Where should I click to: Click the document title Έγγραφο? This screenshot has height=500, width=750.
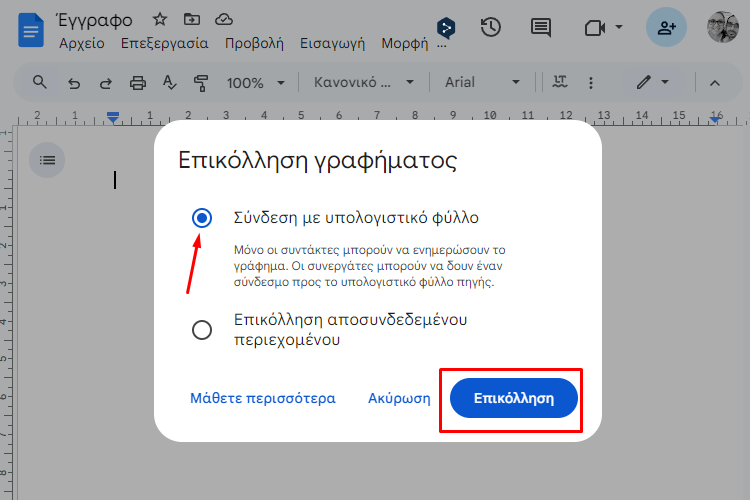click(94, 20)
